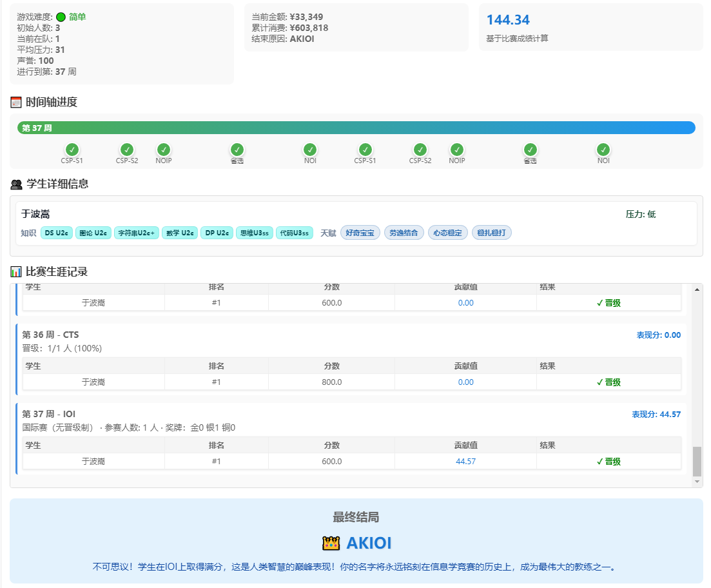
Task: Click the people icon beside 学生详细信息
Action: tap(16, 184)
